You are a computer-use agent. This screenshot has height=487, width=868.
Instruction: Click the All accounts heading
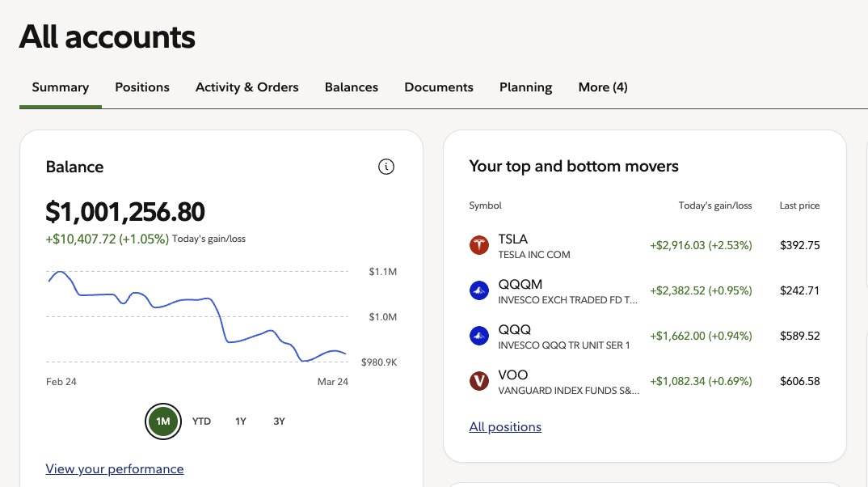[107, 37]
